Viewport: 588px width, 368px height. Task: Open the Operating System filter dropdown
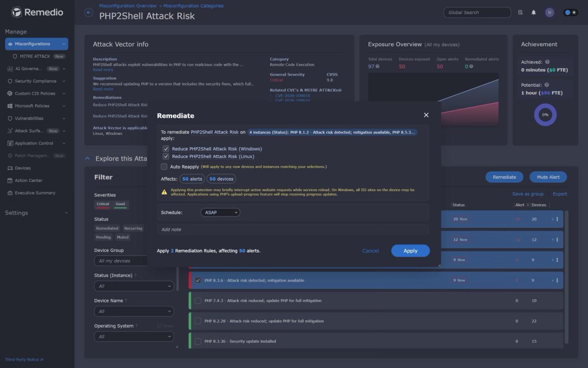click(134, 337)
